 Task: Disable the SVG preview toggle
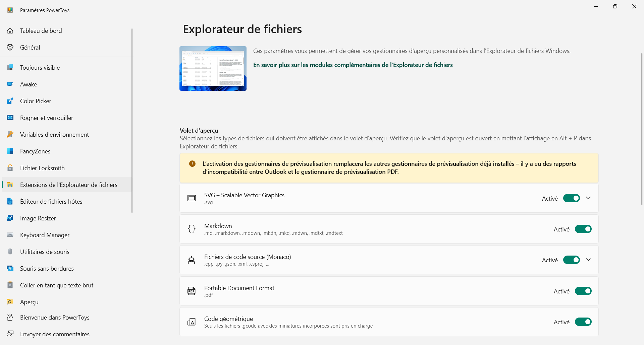pos(572,198)
